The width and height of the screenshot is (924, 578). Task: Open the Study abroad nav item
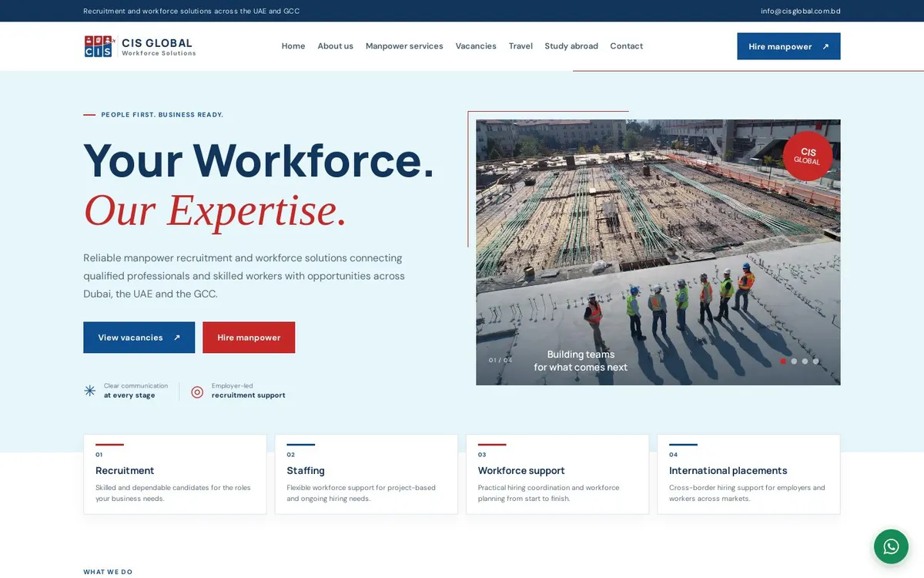(571, 46)
